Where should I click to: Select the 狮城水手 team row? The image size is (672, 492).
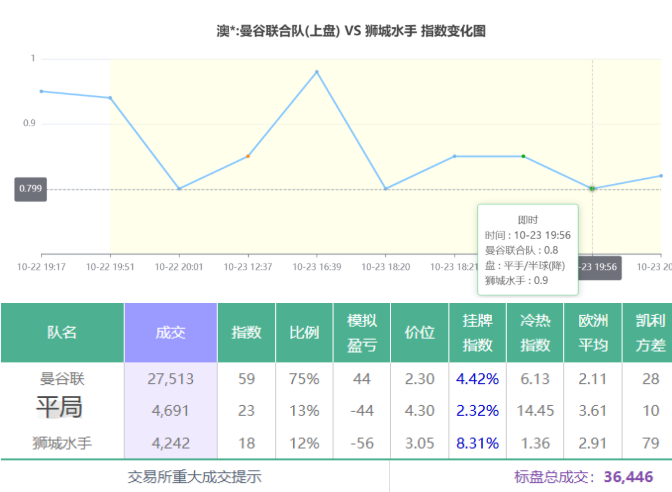62,442
